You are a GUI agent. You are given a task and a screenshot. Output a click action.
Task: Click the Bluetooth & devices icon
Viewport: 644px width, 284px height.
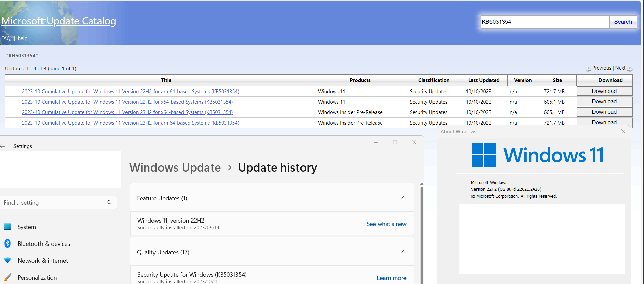7,243
